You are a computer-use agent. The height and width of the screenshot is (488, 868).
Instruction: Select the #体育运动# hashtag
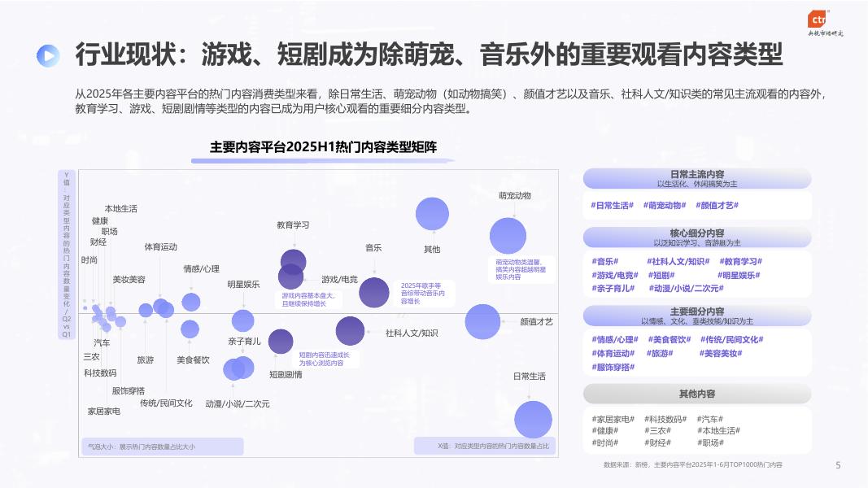[613, 353]
